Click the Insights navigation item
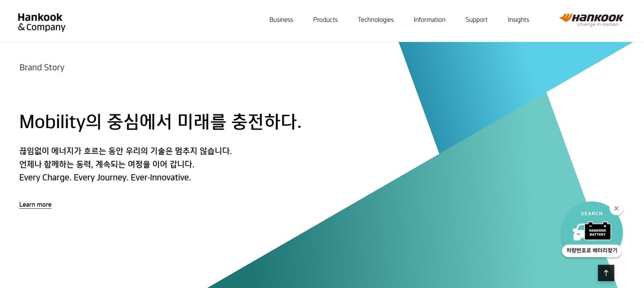 pyautogui.click(x=518, y=19)
